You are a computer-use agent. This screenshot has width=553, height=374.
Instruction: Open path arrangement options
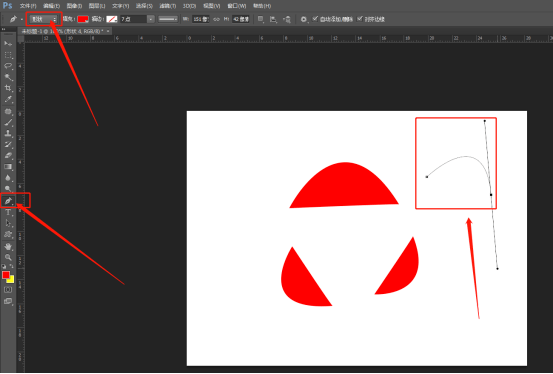pyautogui.click(x=287, y=19)
